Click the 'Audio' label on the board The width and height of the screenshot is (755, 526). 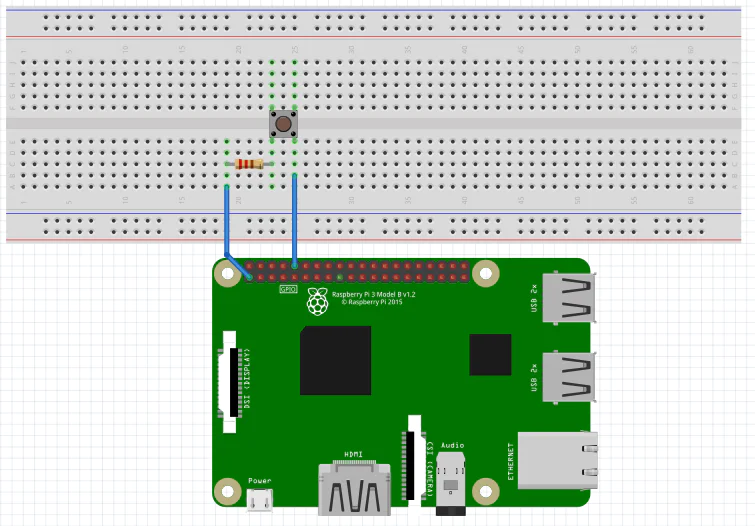[452, 445]
